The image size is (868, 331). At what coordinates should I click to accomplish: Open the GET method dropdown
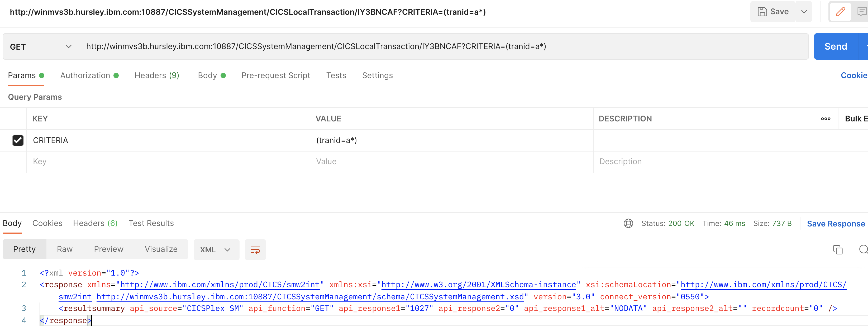tap(40, 46)
